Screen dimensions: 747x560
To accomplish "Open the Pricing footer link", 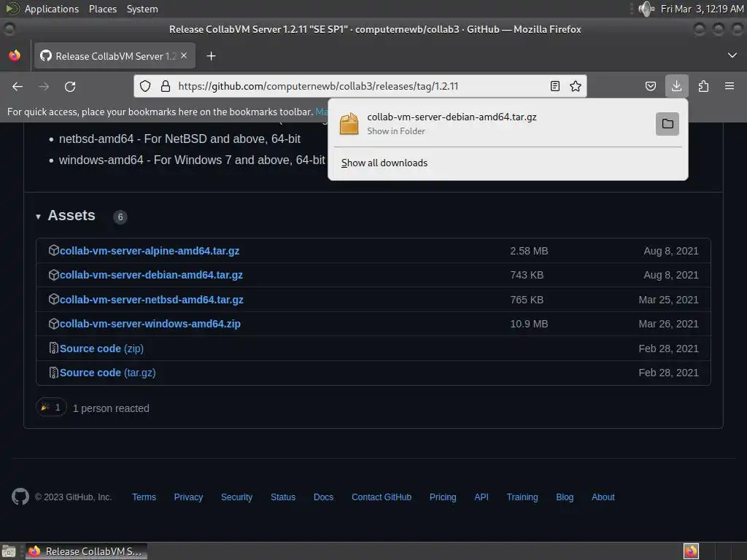I will (443, 497).
